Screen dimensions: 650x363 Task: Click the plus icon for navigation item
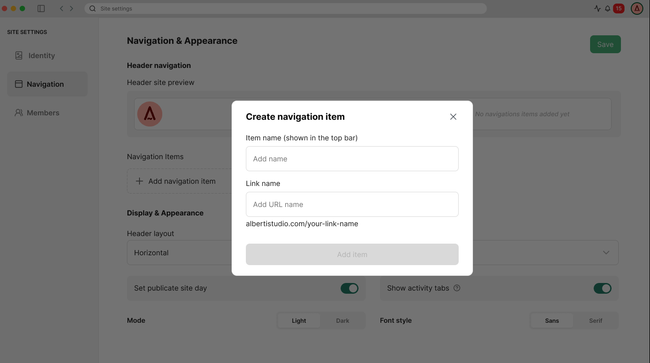139,181
